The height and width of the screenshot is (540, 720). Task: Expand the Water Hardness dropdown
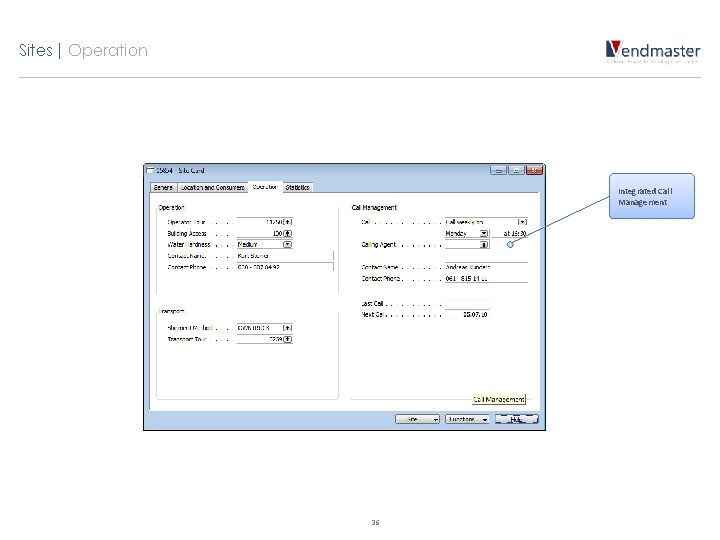(288, 244)
